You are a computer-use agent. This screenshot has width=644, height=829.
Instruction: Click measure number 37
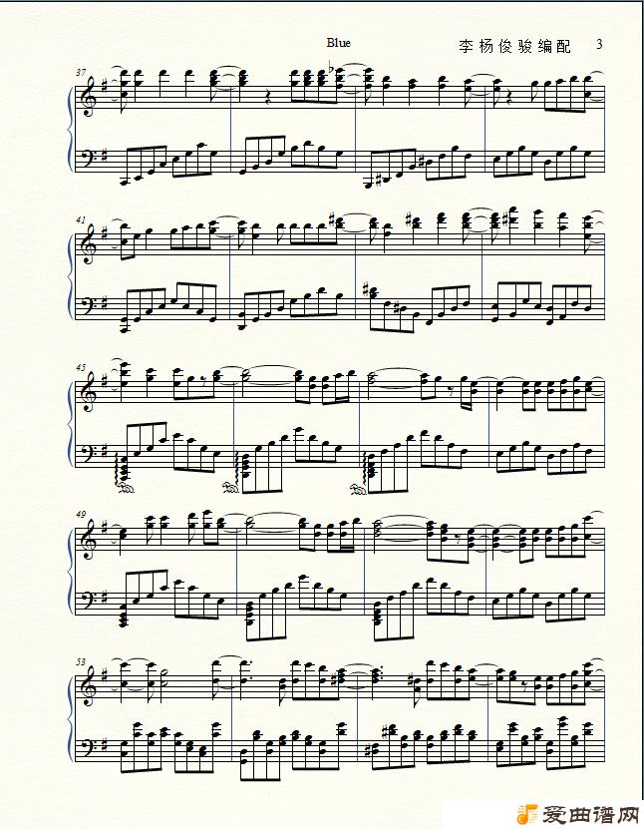pos(82,73)
